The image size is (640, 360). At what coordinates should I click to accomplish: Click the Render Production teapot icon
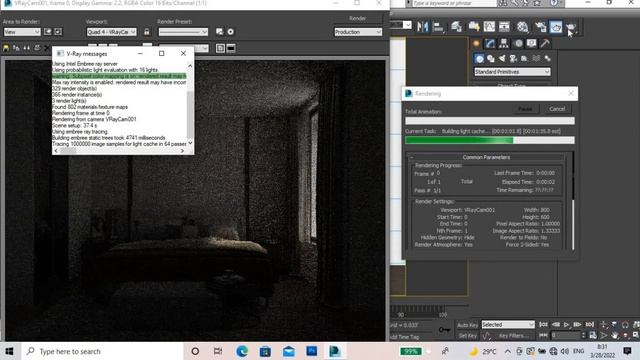click(571, 27)
